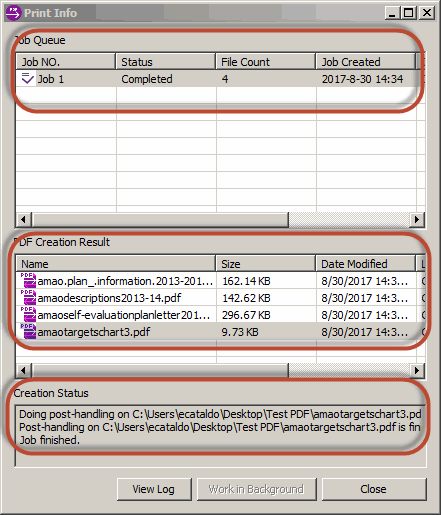The width and height of the screenshot is (441, 515).
Task: Click the Job 1 checkmark status icon
Action: 27,78
